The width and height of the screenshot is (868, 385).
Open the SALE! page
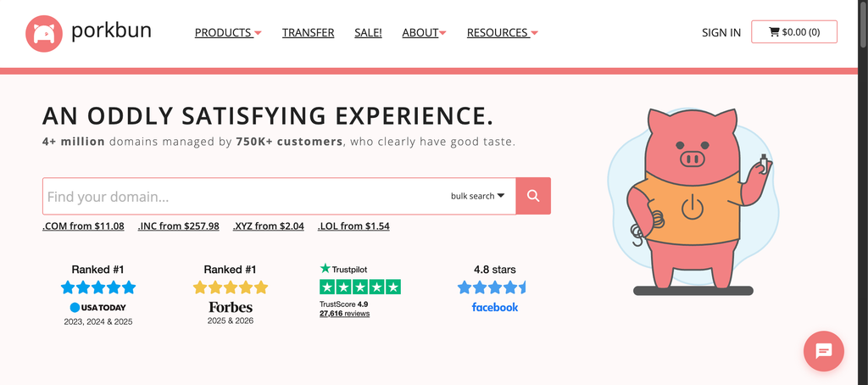click(x=368, y=33)
